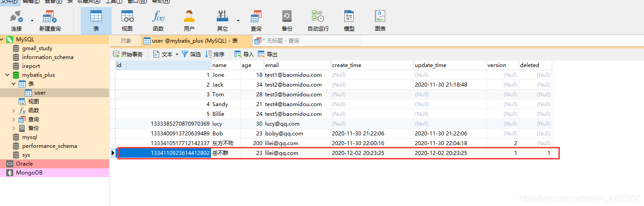The width and height of the screenshot is (644, 206).
Task: Click the 其它 tools toolbar icon
Action: [222, 20]
